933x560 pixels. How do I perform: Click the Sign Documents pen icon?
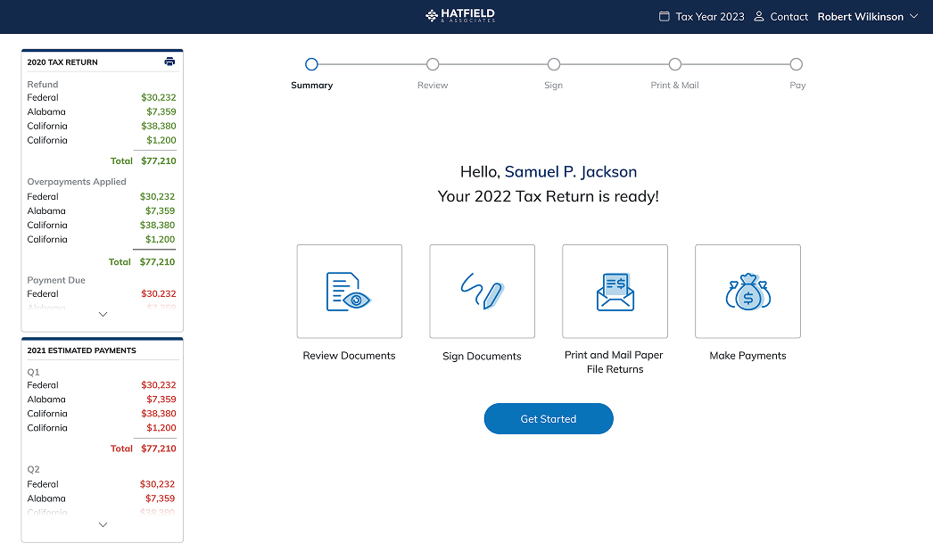pyautogui.click(x=482, y=291)
